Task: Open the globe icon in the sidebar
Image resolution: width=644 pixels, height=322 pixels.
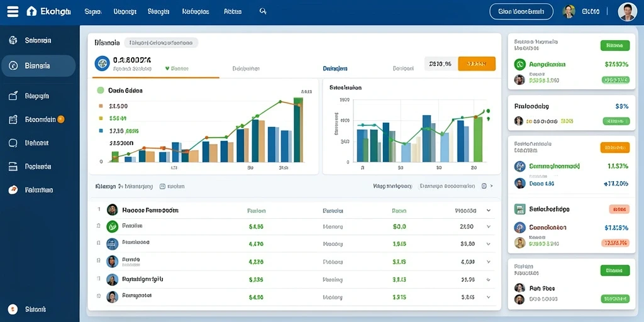Action: pos(13,40)
